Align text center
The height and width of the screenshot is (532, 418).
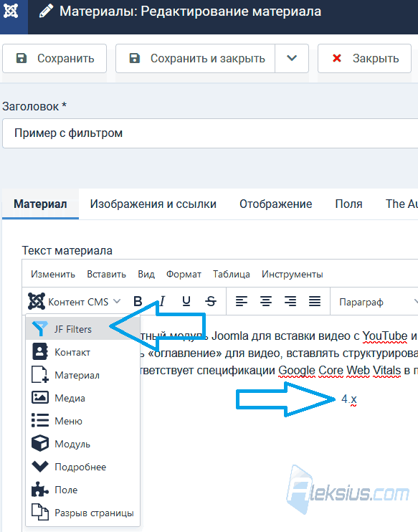(266, 301)
